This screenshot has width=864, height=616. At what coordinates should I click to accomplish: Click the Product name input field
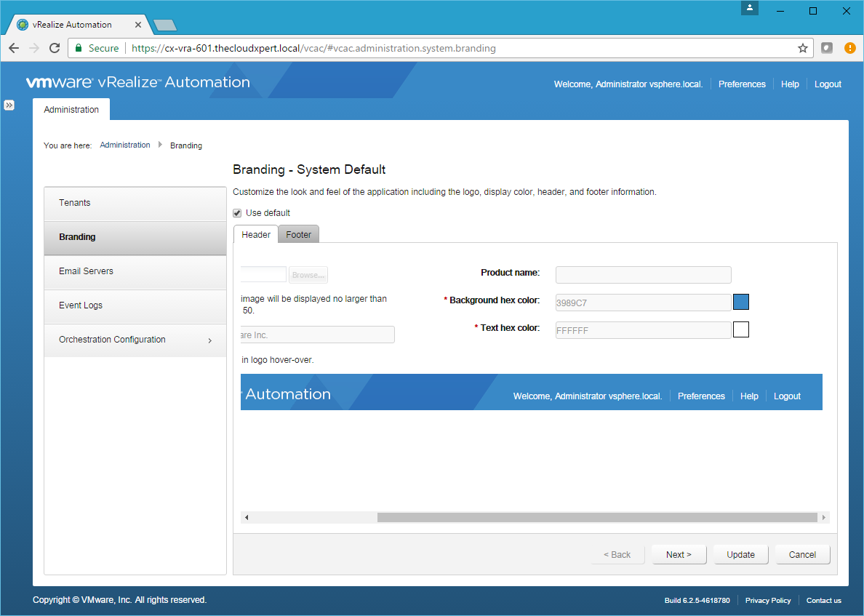click(643, 274)
